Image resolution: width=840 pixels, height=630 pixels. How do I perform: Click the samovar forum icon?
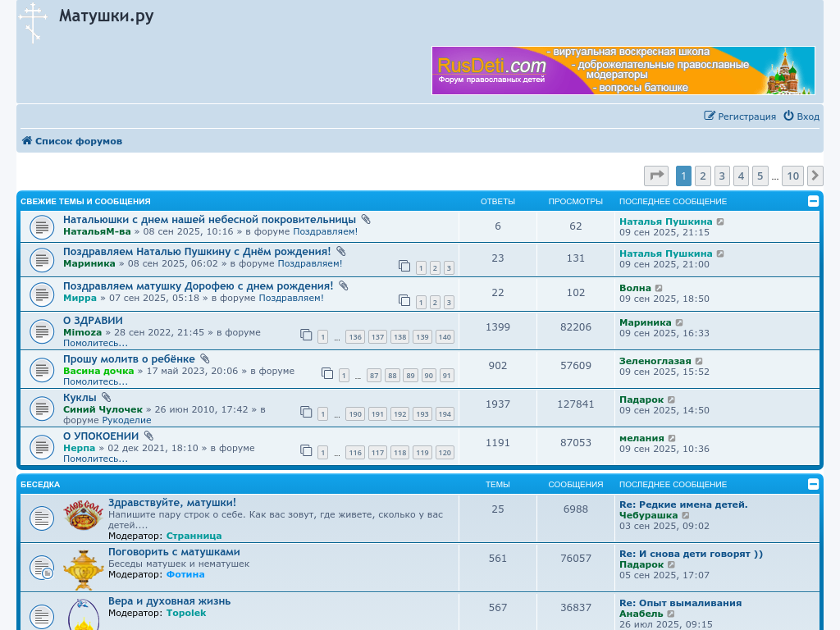click(x=84, y=568)
